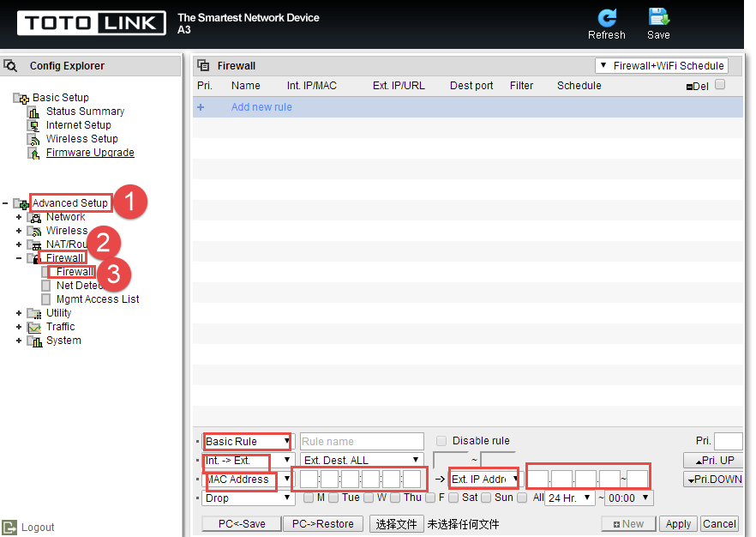The image size is (756, 537).
Task: Select System in the tree
Action: (63, 341)
